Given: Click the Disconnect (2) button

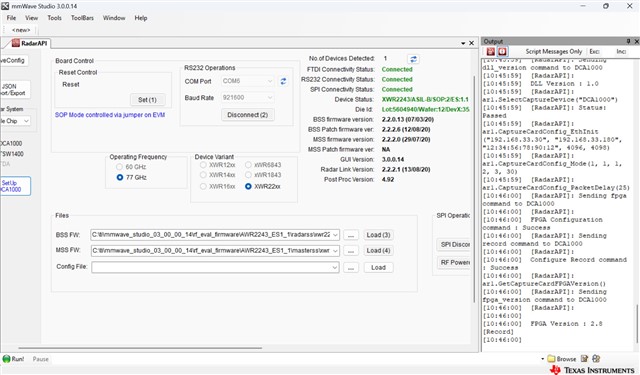Looking at the screenshot, I should [x=247, y=115].
